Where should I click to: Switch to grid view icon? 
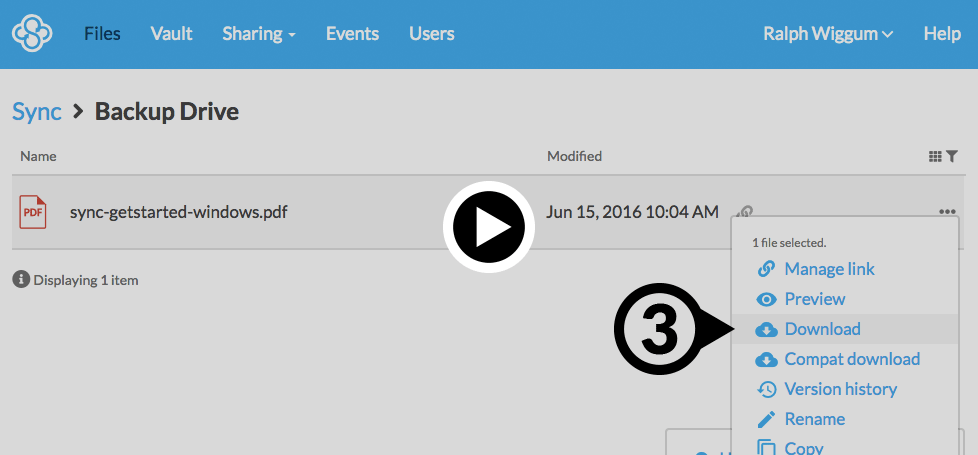[935, 156]
